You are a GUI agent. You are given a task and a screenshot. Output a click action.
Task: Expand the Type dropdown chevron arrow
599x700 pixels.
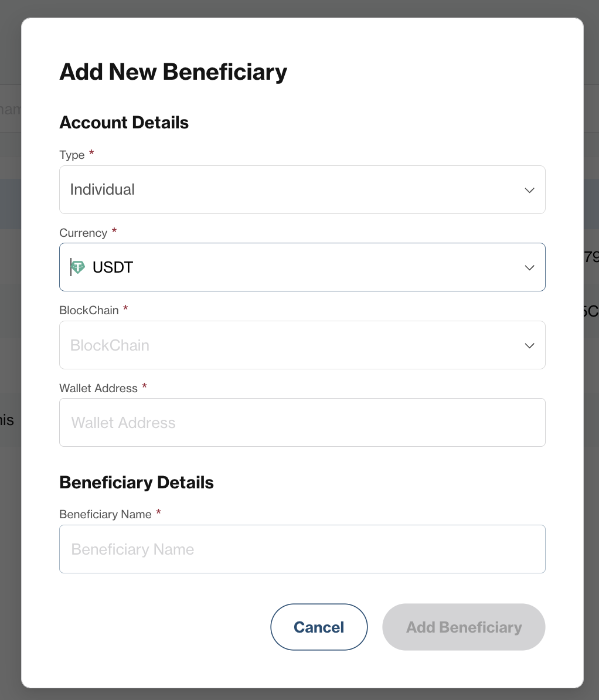(x=529, y=190)
